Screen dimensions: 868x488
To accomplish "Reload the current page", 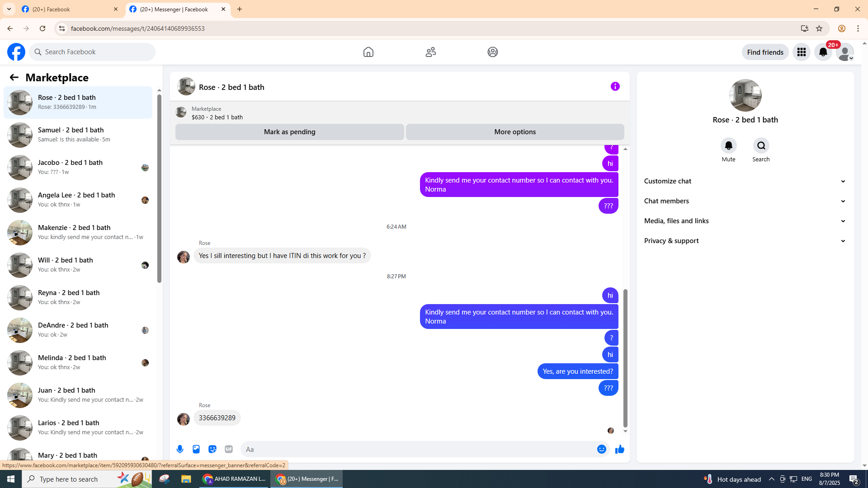I will click(42, 28).
